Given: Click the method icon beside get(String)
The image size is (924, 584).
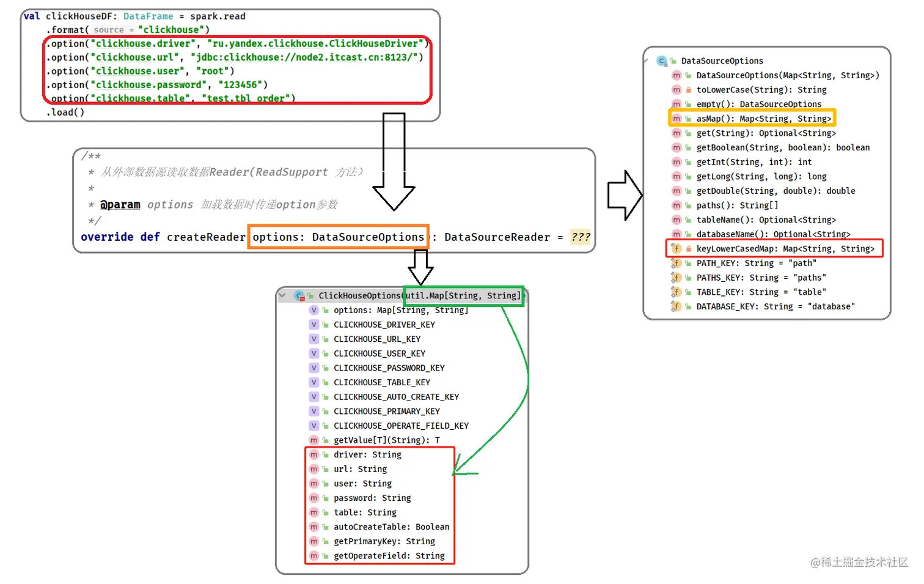Looking at the screenshot, I should (676, 133).
